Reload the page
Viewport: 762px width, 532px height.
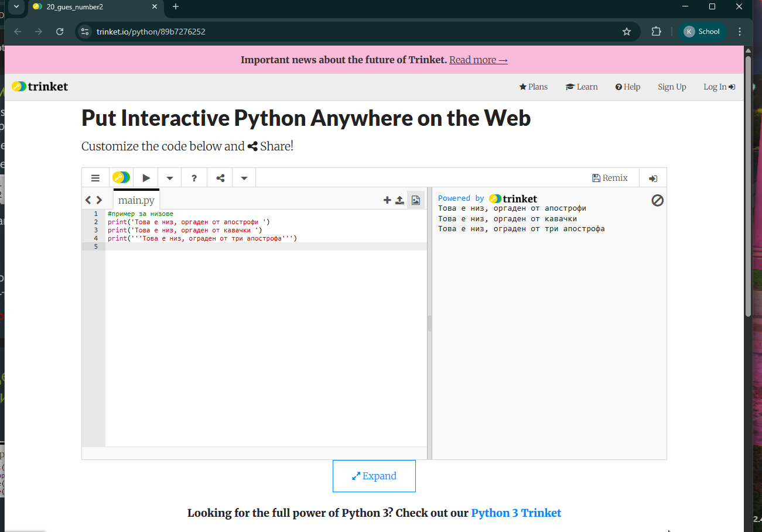point(60,32)
